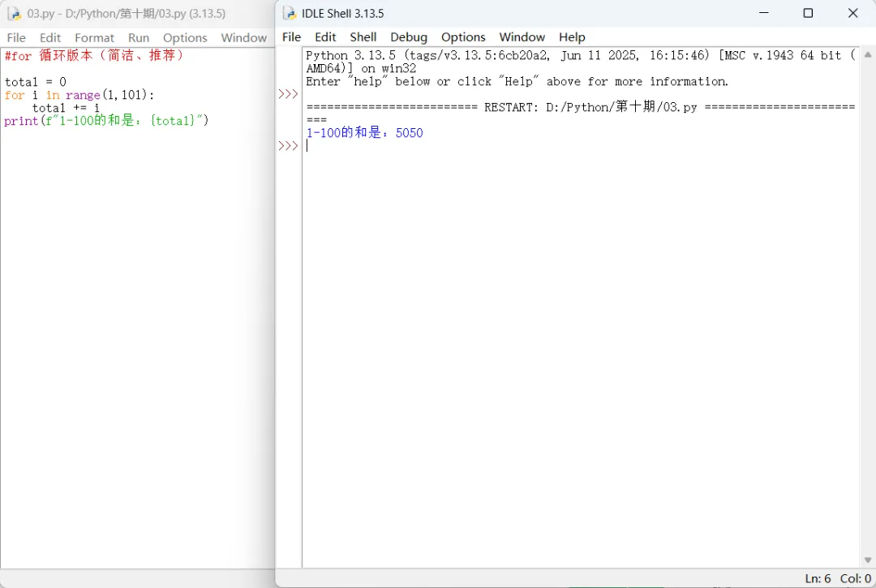Open the File menu in the 03.py editor
This screenshot has width=876, height=588.
click(x=16, y=37)
